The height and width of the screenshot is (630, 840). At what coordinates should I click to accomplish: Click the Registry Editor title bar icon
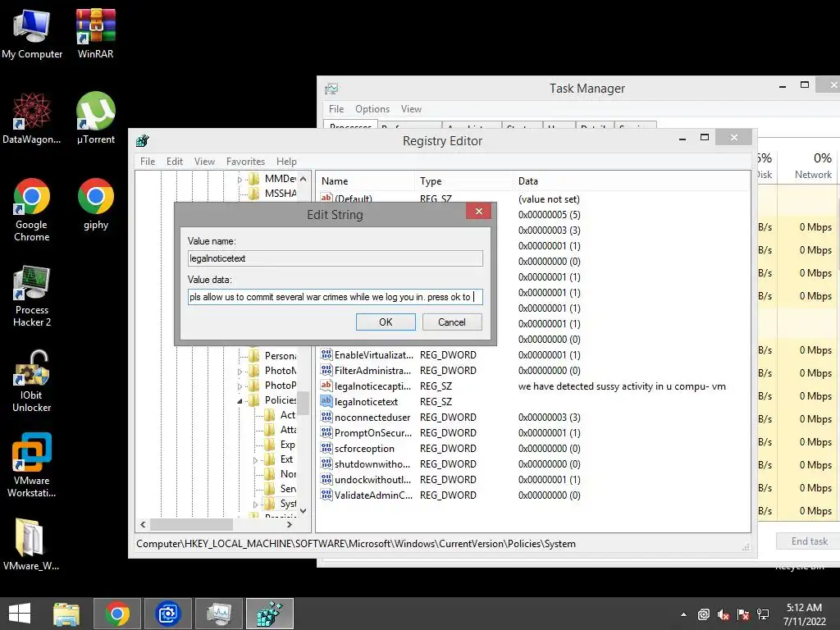tap(142, 141)
